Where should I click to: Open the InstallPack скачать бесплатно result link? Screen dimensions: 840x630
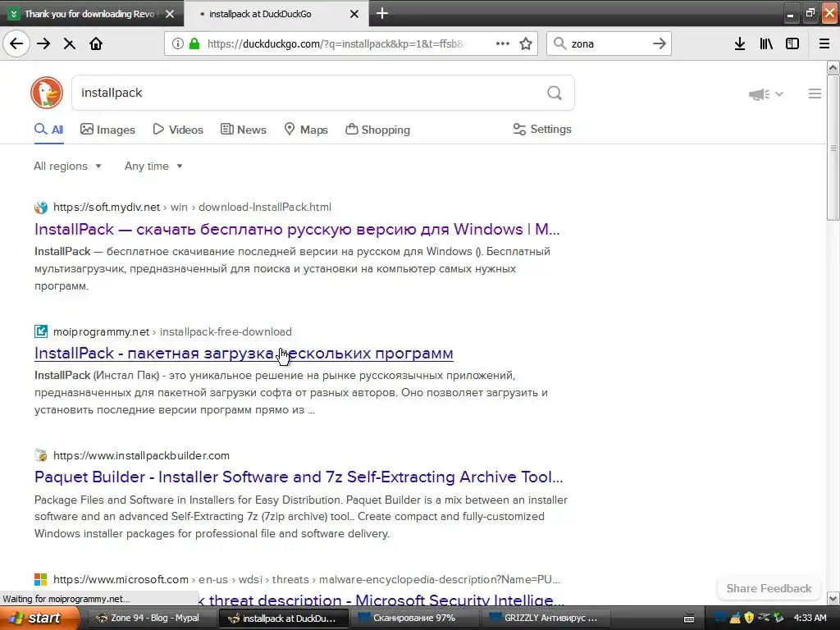(297, 230)
